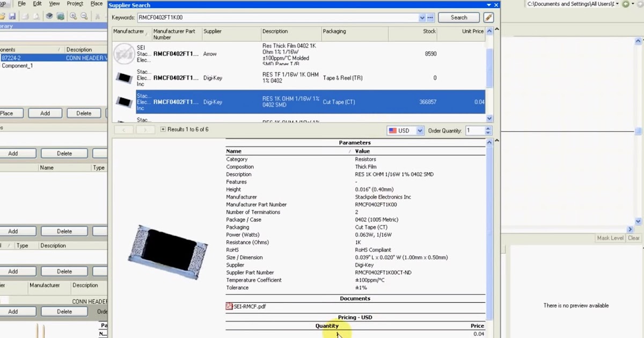The image size is (644, 338).
Task: Sort results by the Packaging column header
Action: tap(354, 34)
